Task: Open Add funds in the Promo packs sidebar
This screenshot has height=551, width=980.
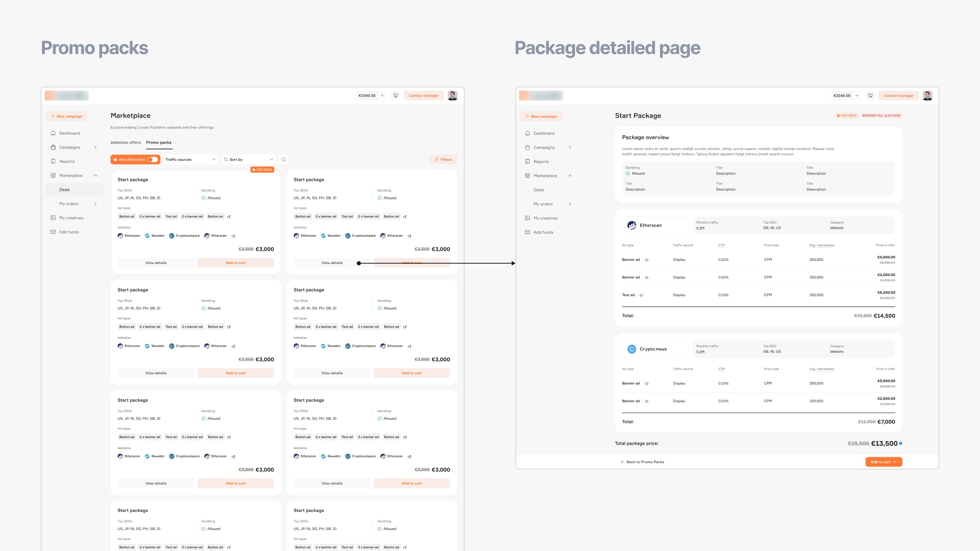Action: [69, 232]
